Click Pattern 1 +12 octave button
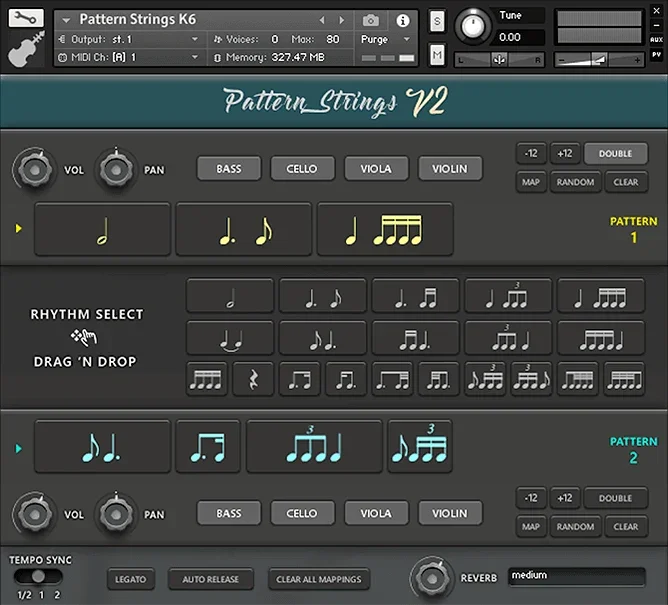The height and width of the screenshot is (605, 668). (x=565, y=154)
